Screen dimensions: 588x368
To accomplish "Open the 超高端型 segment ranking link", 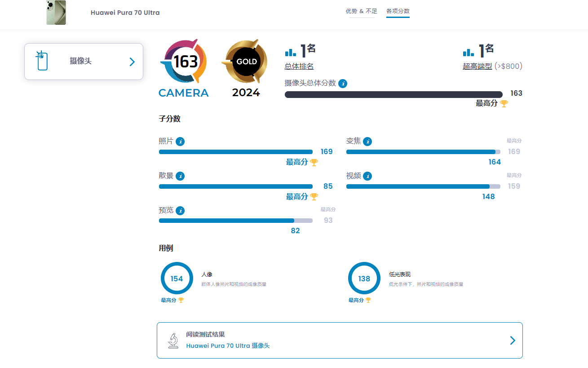I will pyautogui.click(x=477, y=67).
